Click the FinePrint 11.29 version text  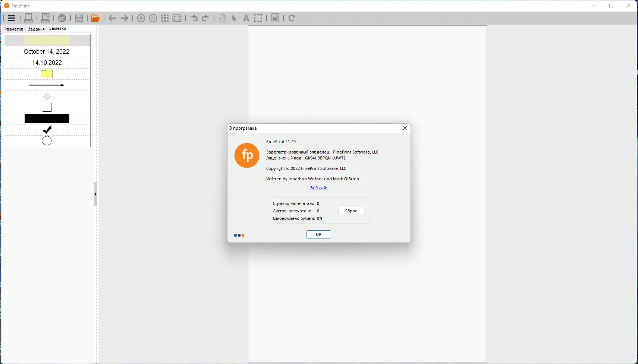[x=281, y=142]
